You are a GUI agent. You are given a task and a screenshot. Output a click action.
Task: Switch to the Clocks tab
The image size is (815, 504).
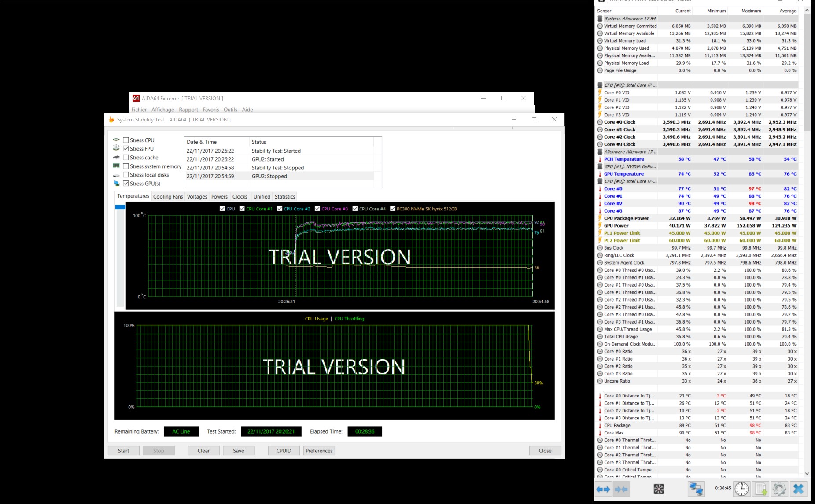(x=240, y=197)
